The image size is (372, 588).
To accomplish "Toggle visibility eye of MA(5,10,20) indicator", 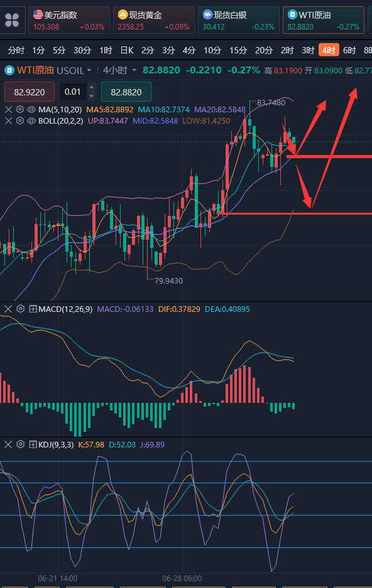I will [x=31, y=109].
